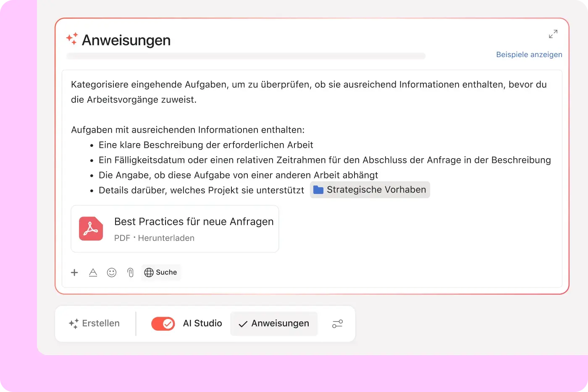Click the plus icon in editor toolbar
The image size is (588, 392).
(74, 272)
